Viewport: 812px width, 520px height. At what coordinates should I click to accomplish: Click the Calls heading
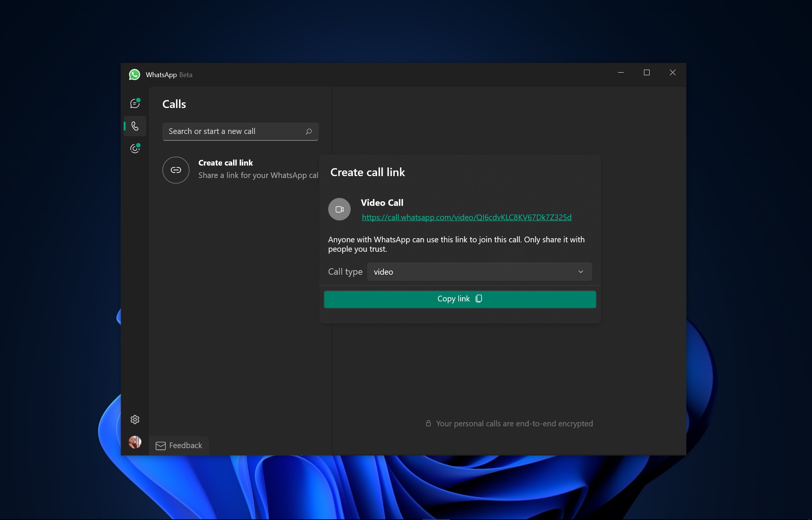point(174,104)
